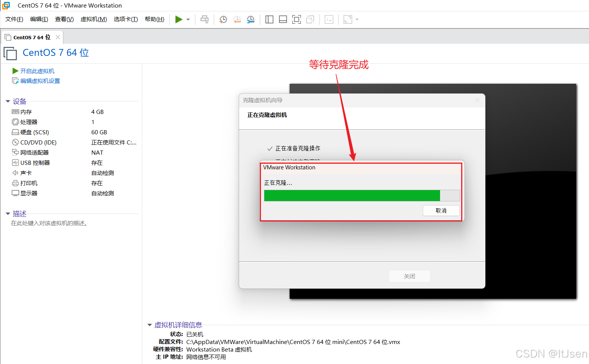Toggle the library sidebar view icon

point(269,19)
